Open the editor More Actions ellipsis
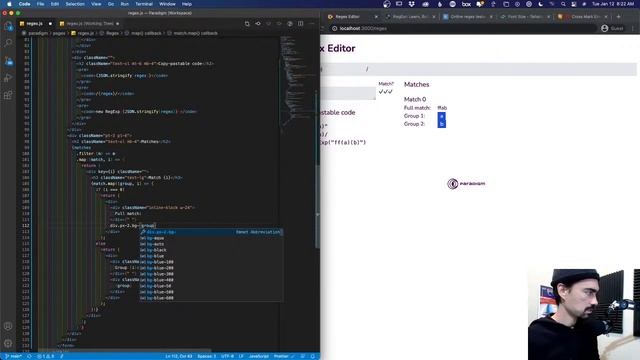 click(311, 24)
